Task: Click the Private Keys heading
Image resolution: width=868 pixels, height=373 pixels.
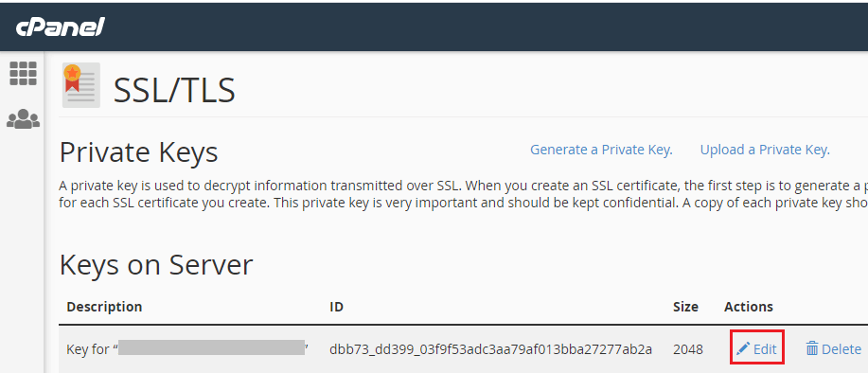Action: [x=138, y=152]
